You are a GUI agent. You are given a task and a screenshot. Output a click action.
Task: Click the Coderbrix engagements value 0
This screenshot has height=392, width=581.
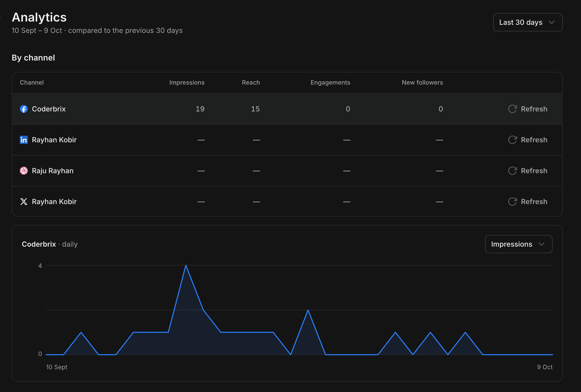(348, 109)
